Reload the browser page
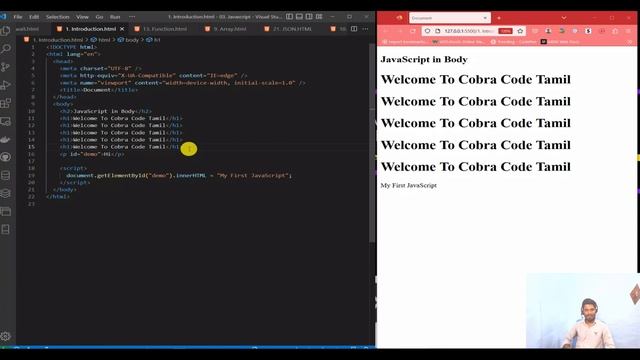The width and height of the screenshot is (640, 360). pyautogui.click(x=413, y=31)
